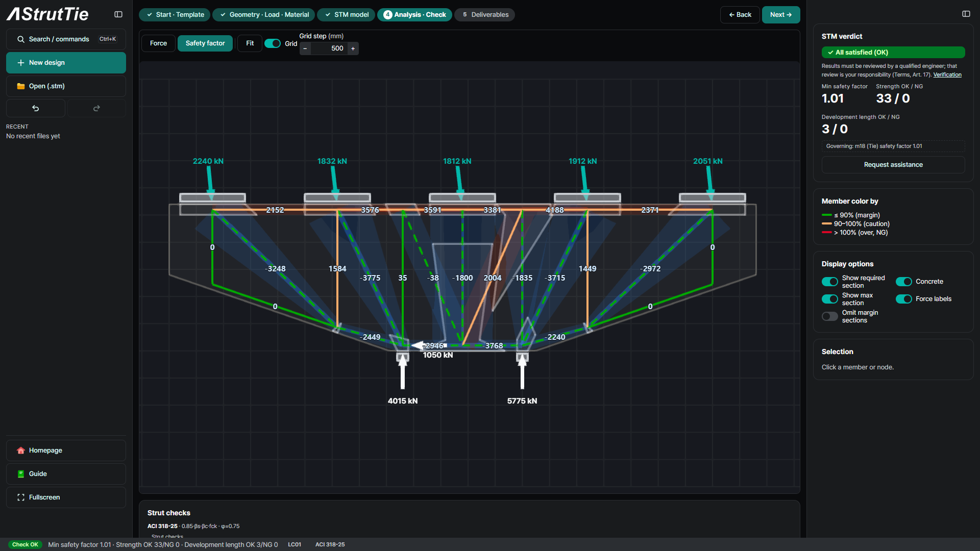Toggle the Grid switch off
Image resolution: width=980 pixels, height=551 pixels.
(273, 43)
